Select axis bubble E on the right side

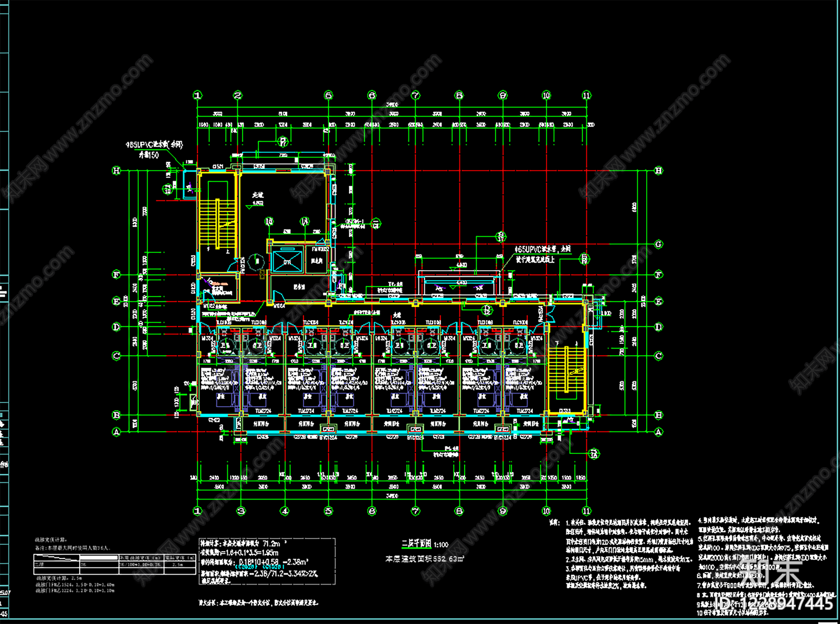(x=659, y=301)
